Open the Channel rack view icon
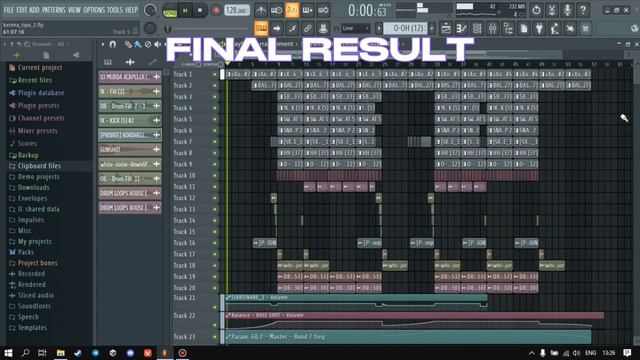640x360 pixels. point(477,28)
